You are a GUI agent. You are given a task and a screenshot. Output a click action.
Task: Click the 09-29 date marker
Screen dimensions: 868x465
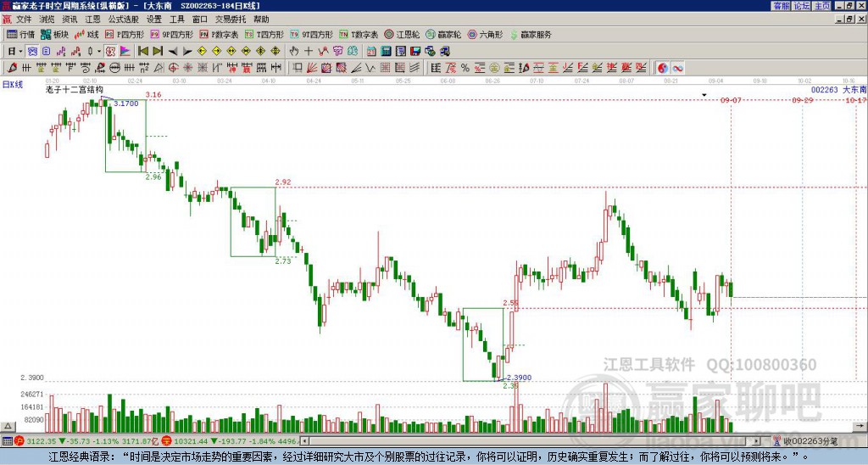tap(802, 100)
